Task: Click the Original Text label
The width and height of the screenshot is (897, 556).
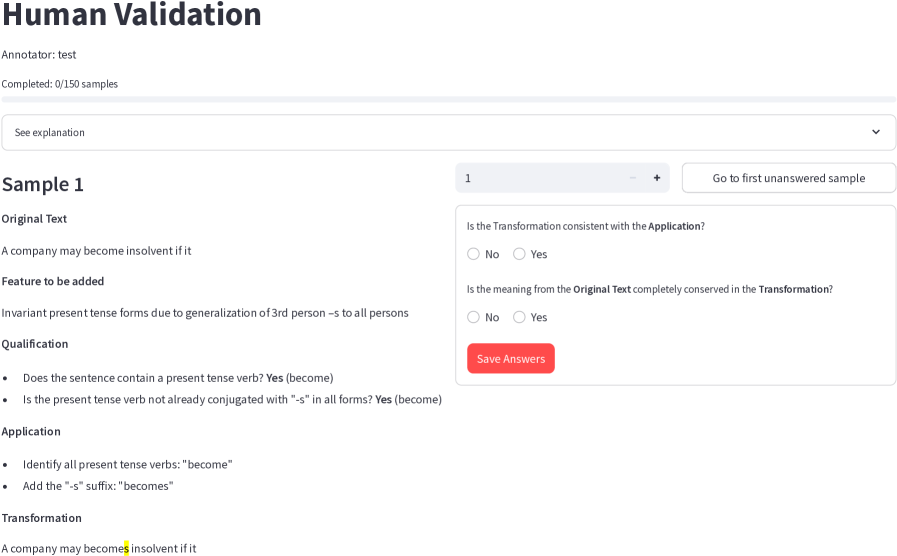Action: coord(34,219)
